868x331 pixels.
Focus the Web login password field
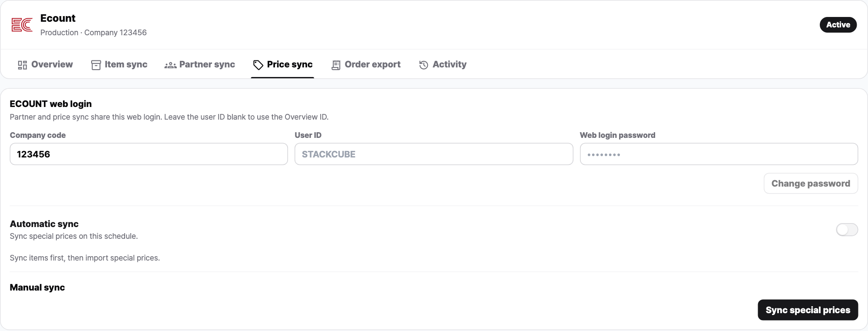point(719,154)
